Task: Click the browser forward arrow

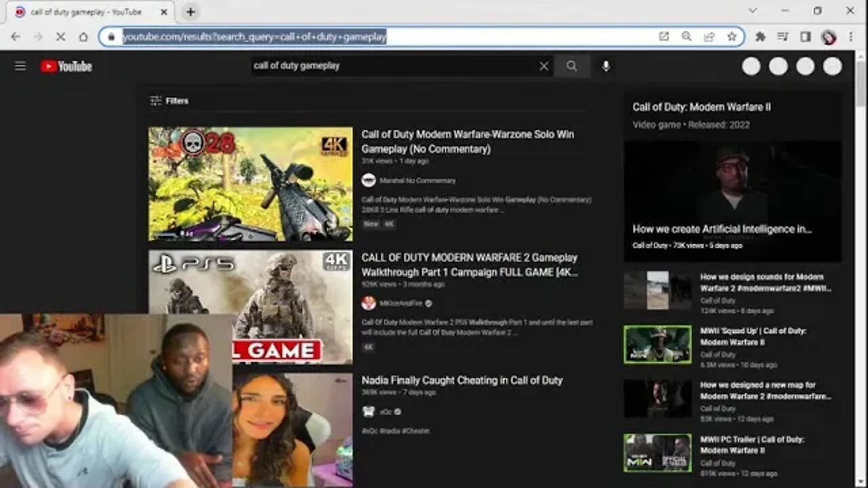Action: point(38,37)
